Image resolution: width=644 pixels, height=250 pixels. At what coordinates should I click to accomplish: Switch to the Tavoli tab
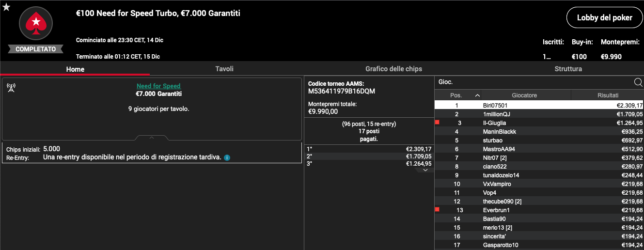pyautogui.click(x=224, y=69)
